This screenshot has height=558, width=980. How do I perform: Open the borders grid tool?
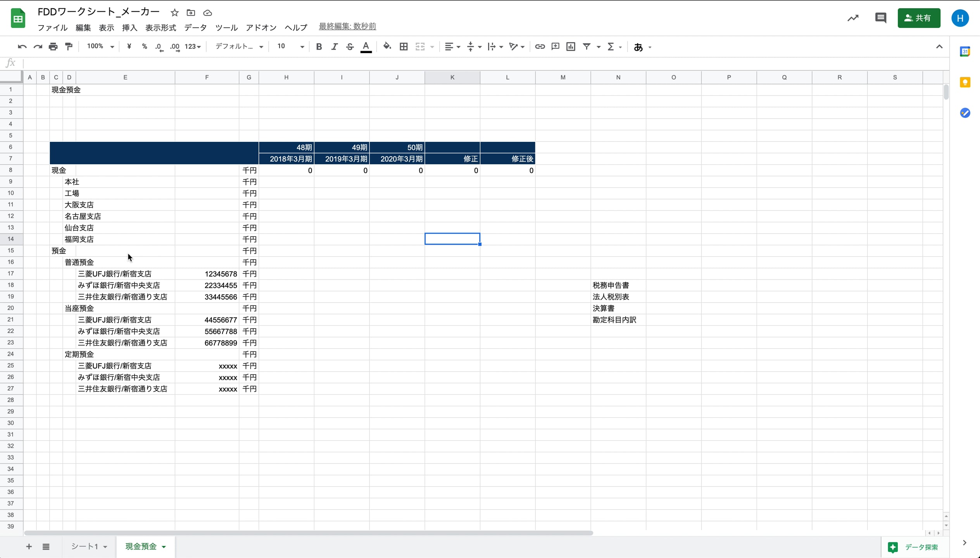(x=404, y=47)
